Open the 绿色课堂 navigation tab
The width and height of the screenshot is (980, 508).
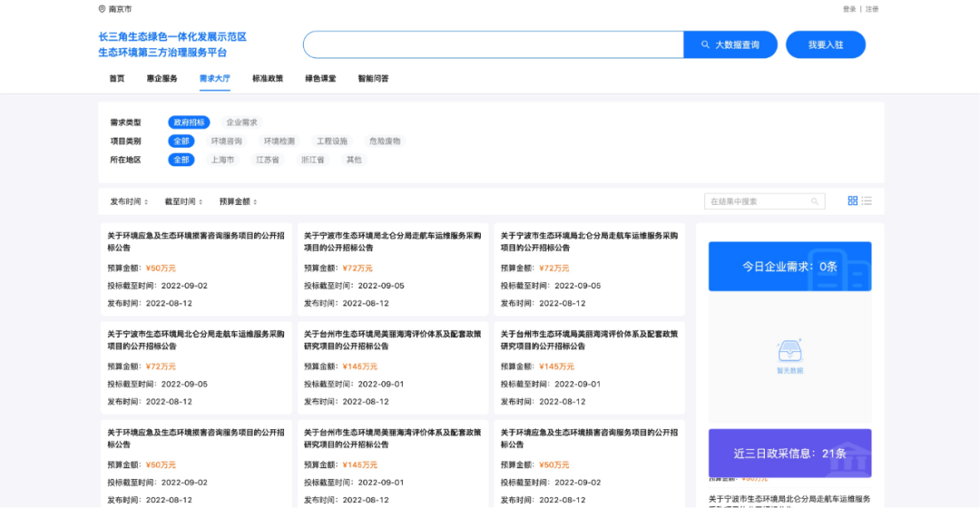pos(320,79)
